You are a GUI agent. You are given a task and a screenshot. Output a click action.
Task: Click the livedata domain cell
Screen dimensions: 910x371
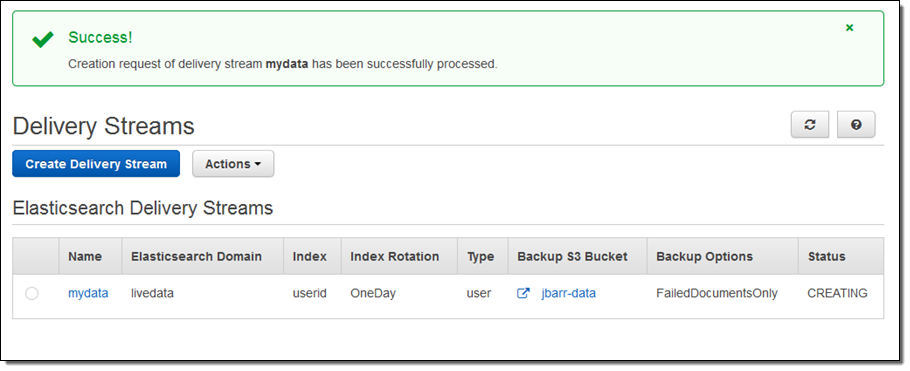pyautogui.click(x=152, y=293)
